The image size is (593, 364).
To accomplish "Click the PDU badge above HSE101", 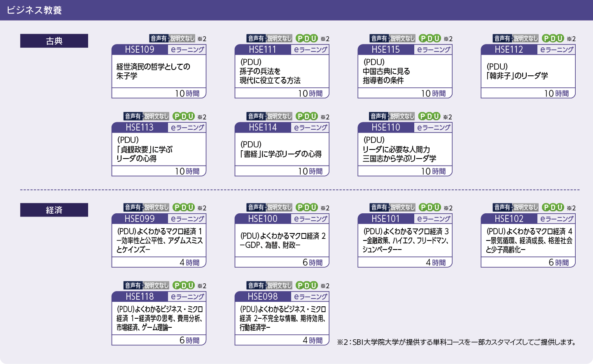I will (x=430, y=207).
